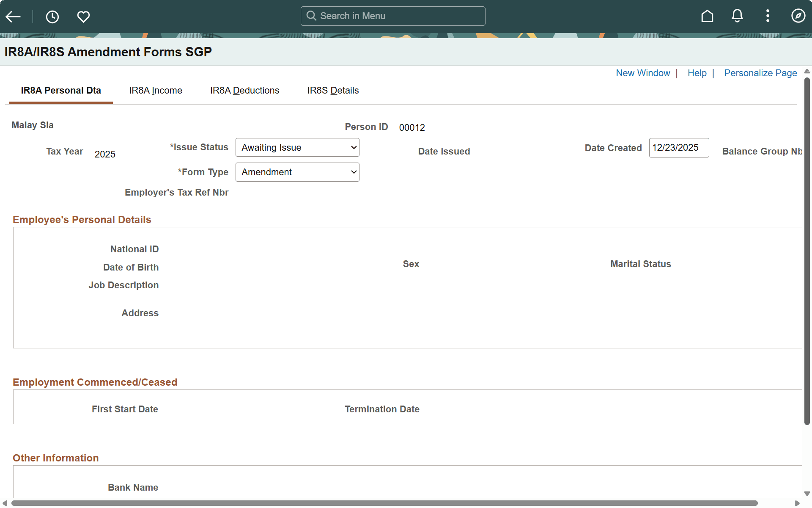Go to the home icon
The width and height of the screenshot is (812, 508).
tap(707, 16)
